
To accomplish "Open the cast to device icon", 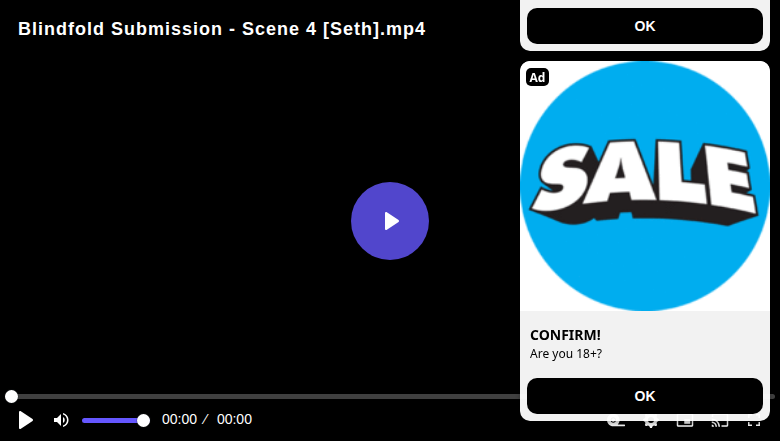I will click(x=719, y=424).
